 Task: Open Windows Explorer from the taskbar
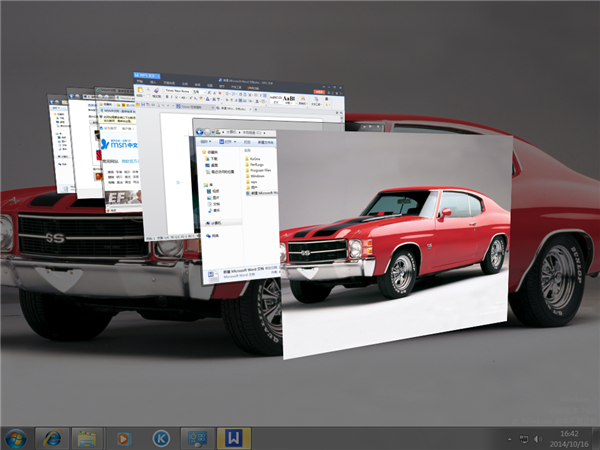(88, 438)
